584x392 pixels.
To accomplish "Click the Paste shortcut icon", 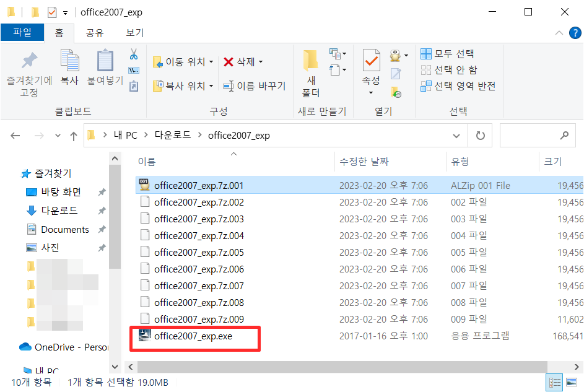I will [x=133, y=86].
